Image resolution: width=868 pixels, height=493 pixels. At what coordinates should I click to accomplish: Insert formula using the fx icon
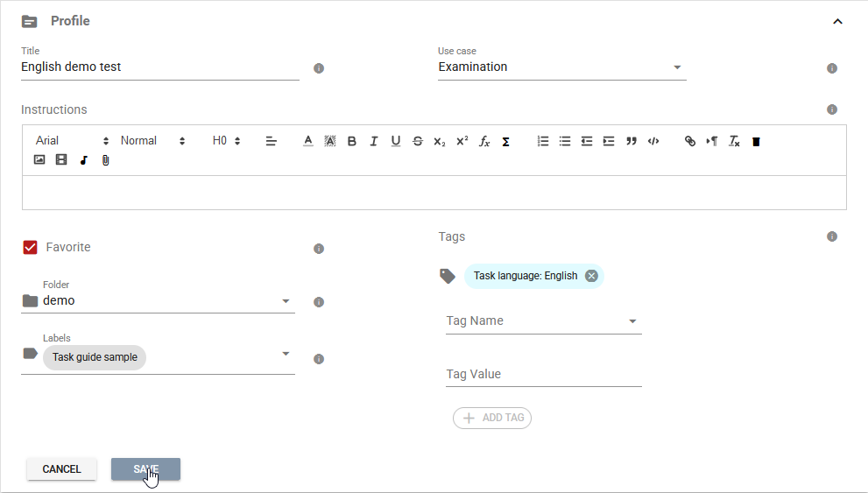click(x=483, y=141)
